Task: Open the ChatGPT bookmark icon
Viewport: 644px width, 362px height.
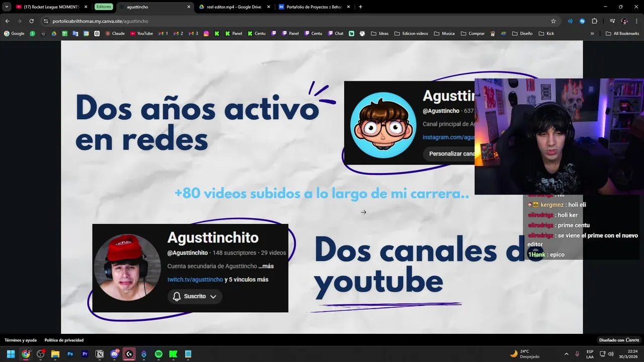Action: click(x=97, y=34)
